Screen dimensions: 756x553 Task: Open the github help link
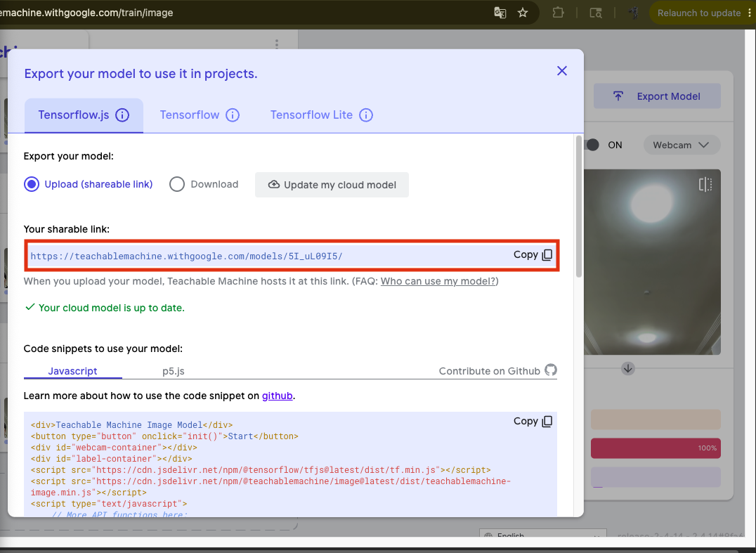pyautogui.click(x=278, y=396)
